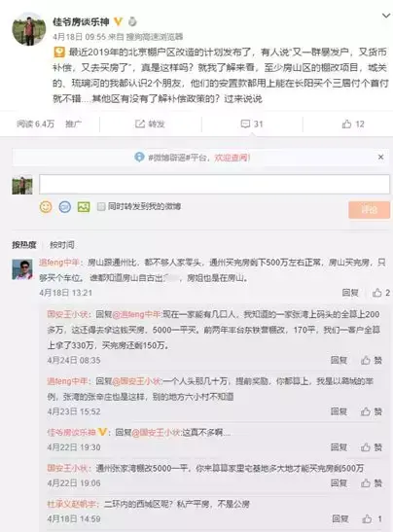Tick 同时转发到我的微博 checkbox
The width and height of the screenshot is (393, 532).
click(x=101, y=206)
